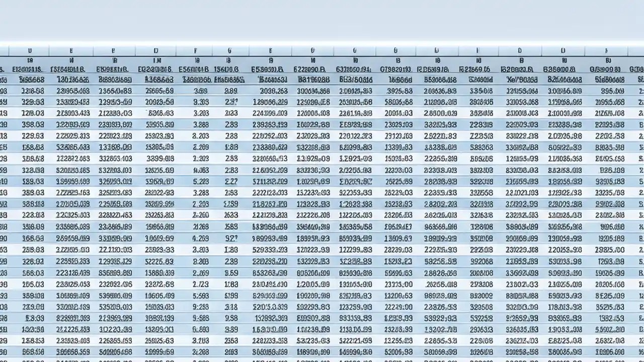Screen dimensions: 644x362
Task: Click the bottom-most visible row header
Action: click(3, 352)
